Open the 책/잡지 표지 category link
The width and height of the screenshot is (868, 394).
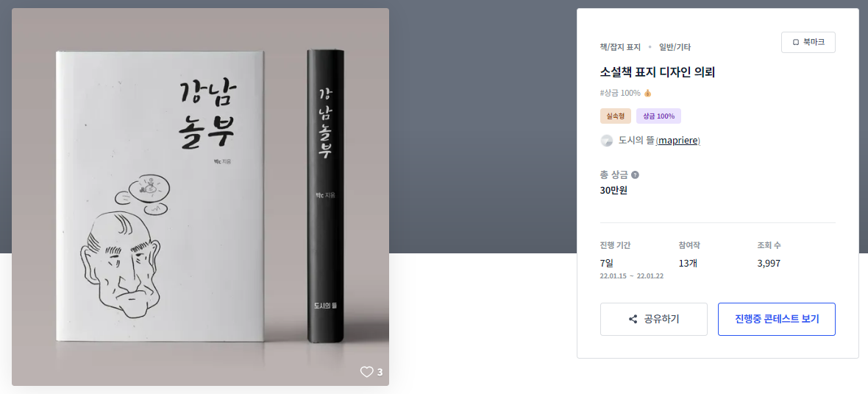620,47
